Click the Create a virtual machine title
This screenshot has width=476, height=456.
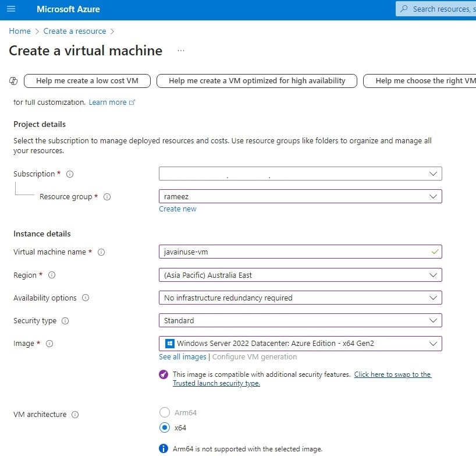86,51
